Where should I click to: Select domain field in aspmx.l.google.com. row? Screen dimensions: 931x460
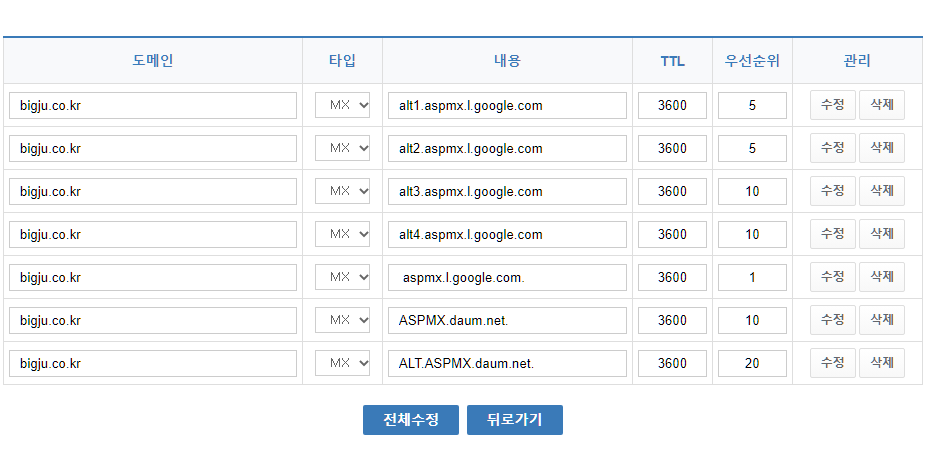point(153,277)
